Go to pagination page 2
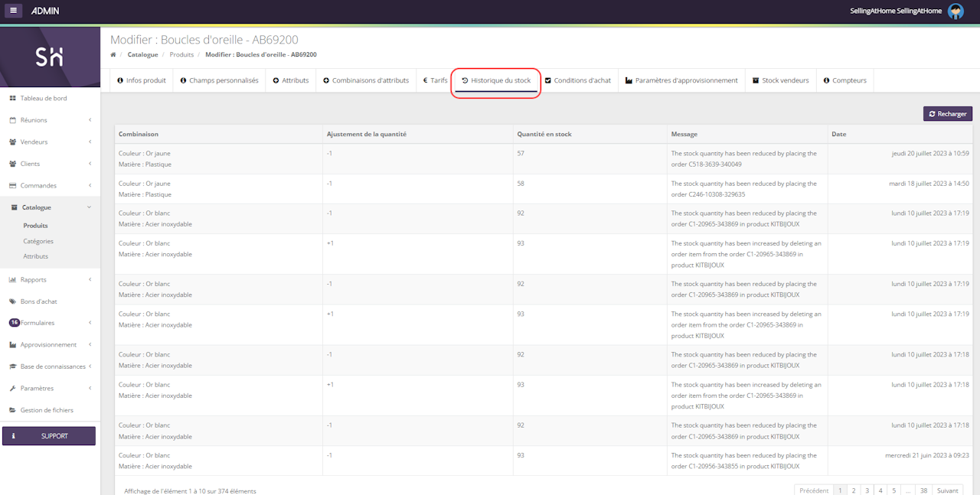Viewport: 980px width, 495px height. pos(853,490)
